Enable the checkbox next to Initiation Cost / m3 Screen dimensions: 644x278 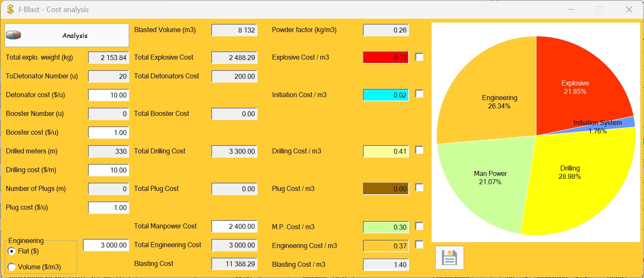[419, 95]
